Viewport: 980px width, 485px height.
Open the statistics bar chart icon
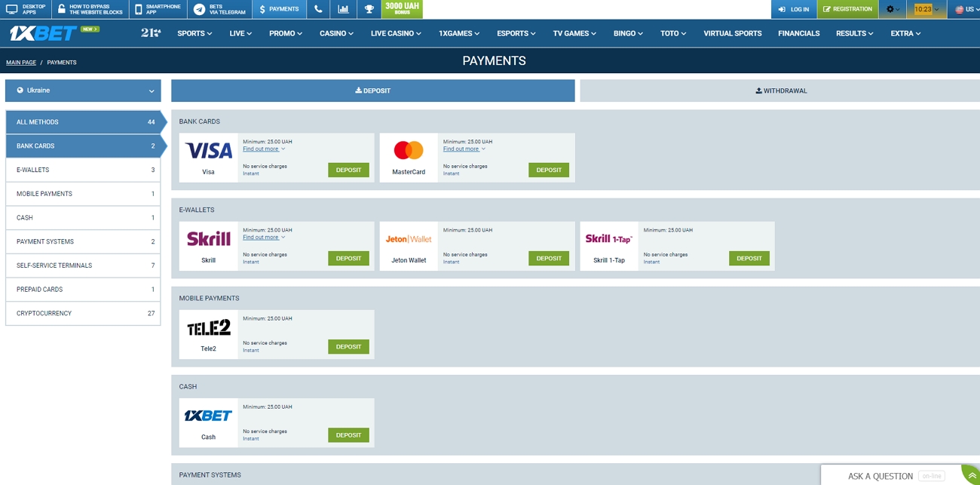[x=343, y=9]
